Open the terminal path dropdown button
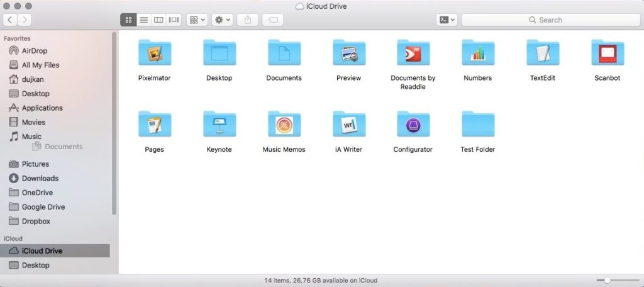This screenshot has width=644, height=287. point(447,20)
